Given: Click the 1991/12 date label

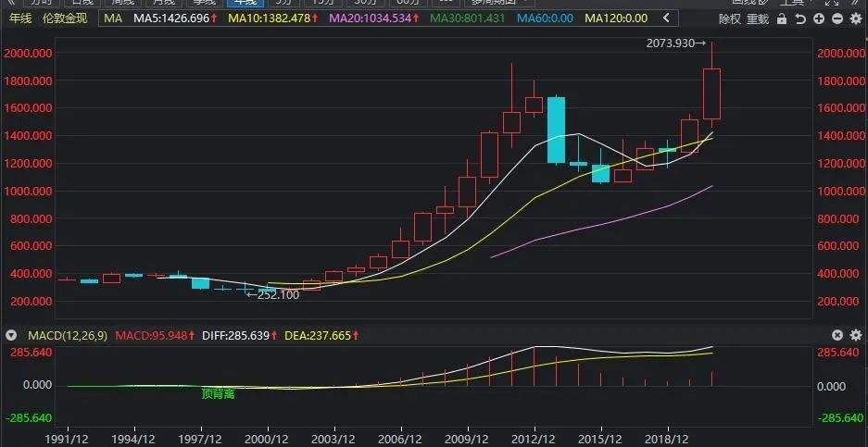Looking at the screenshot, I should click(x=69, y=440).
